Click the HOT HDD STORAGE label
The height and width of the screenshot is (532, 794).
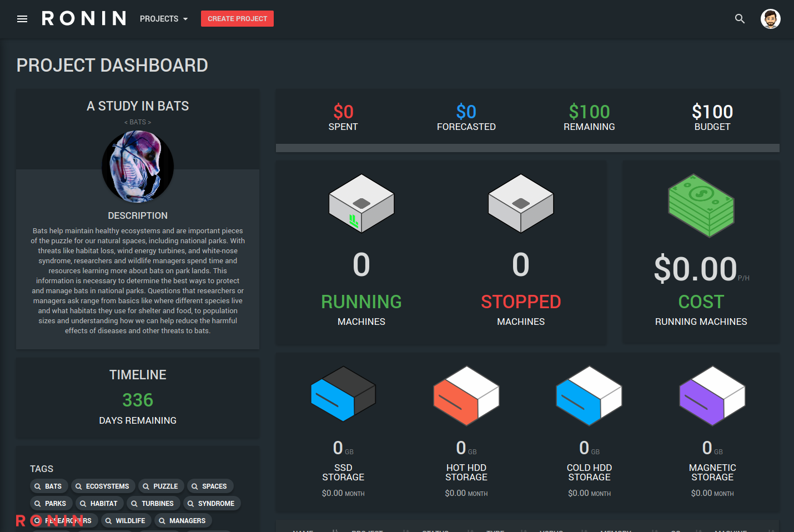point(466,473)
